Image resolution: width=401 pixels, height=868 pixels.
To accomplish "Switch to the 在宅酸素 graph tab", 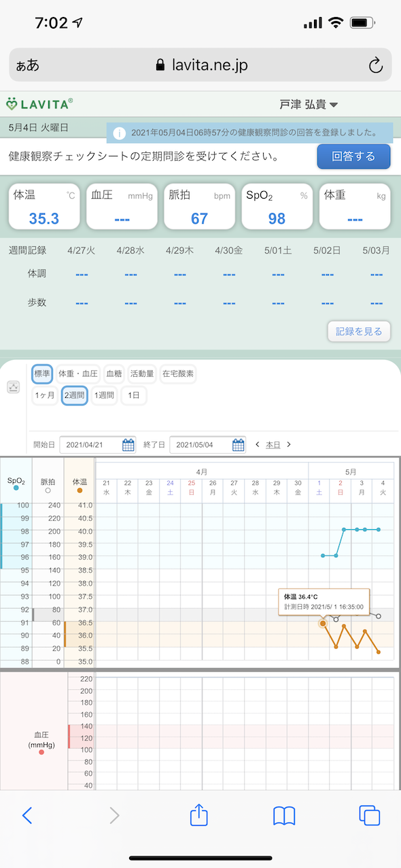I will [x=177, y=373].
